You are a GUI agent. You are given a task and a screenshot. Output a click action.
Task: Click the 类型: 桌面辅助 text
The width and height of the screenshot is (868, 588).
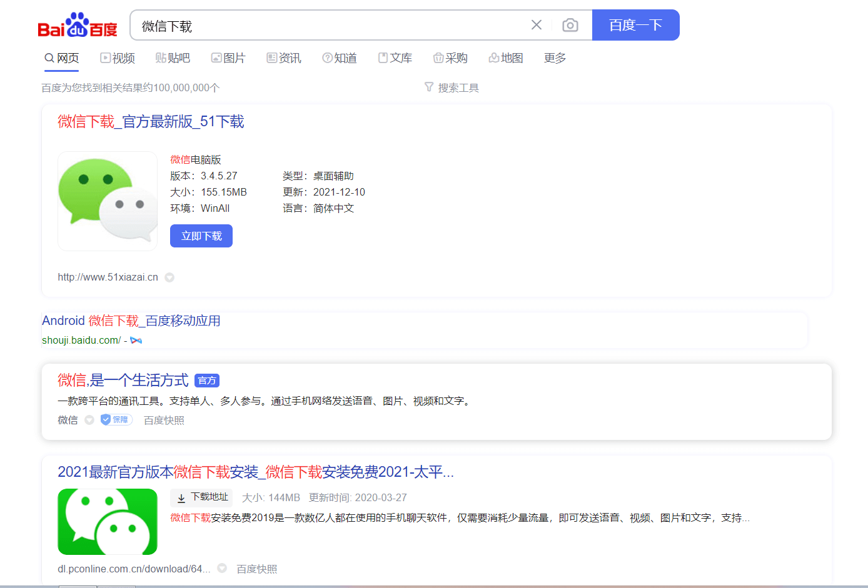point(318,176)
